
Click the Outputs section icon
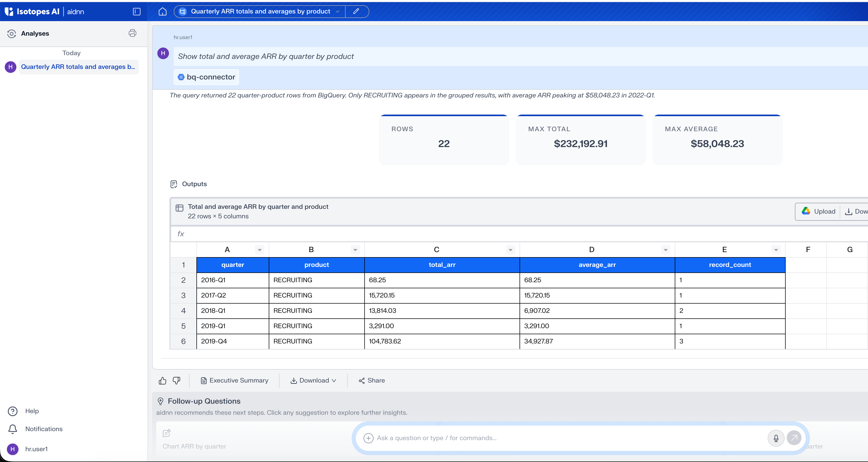pos(174,184)
